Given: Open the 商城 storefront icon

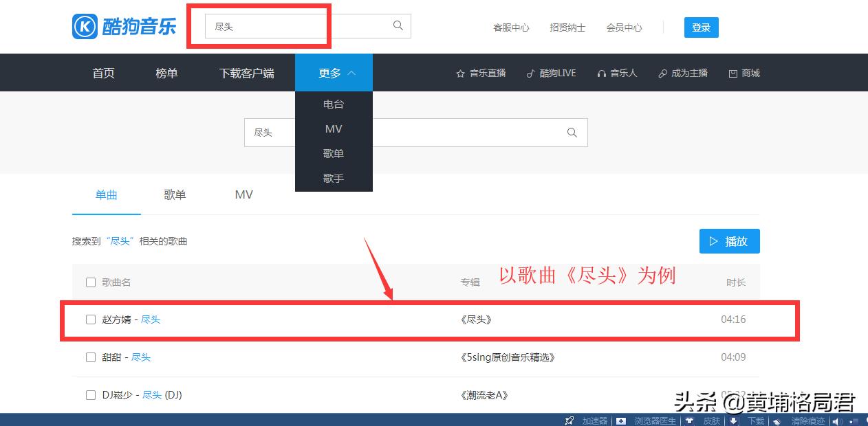Looking at the screenshot, I should 733,73.
